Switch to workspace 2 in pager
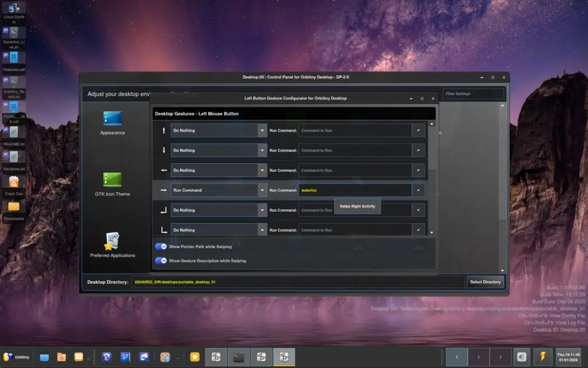This screenshot has width=588, height=368. tap(479, 357)
